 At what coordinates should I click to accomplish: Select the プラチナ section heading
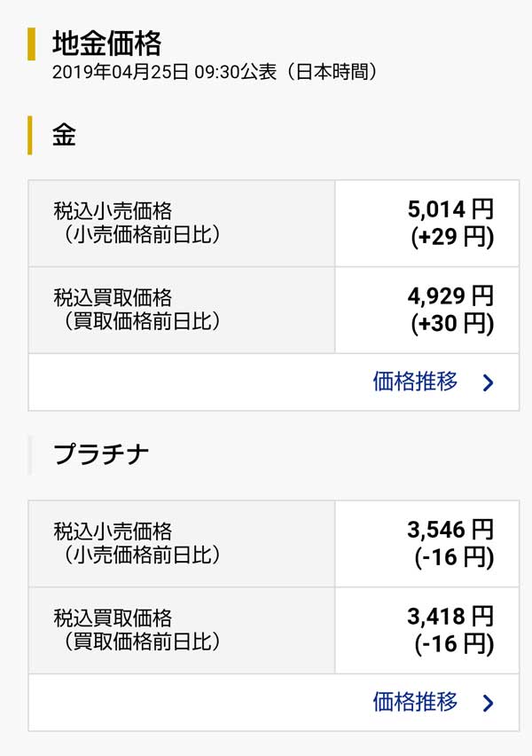pos(101,454)
